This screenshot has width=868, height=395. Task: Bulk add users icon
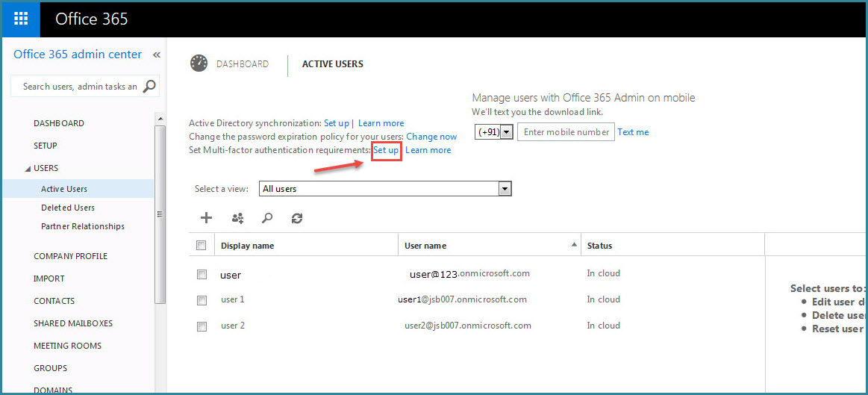pos(237,218)
